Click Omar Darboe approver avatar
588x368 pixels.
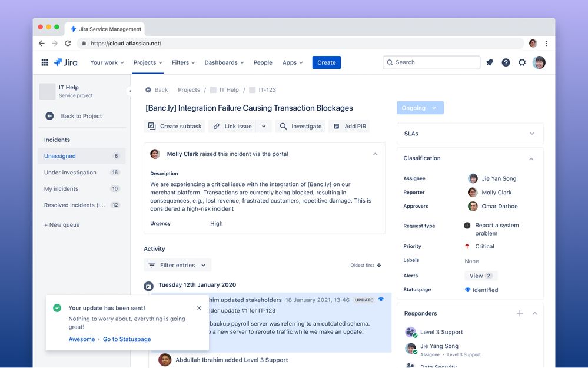click(x=473, y=206)
